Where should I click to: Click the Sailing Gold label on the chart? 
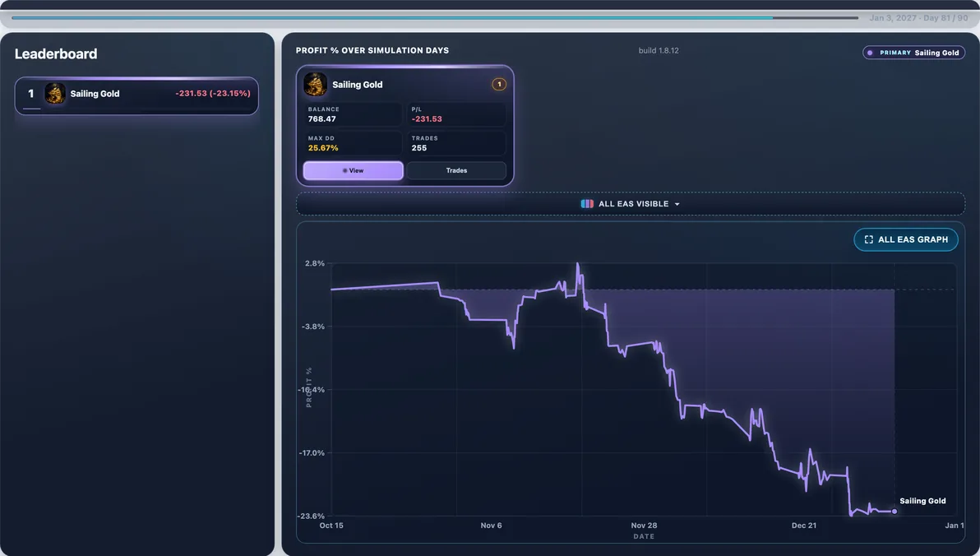[x=922, y=501]
